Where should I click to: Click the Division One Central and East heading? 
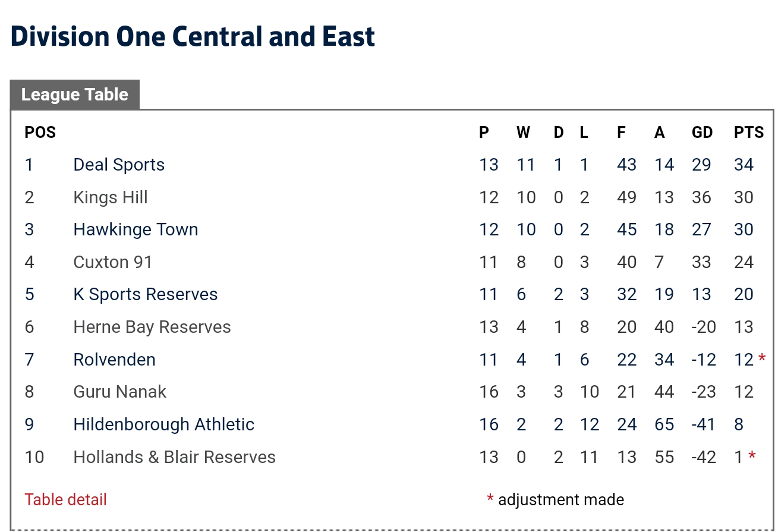193,37
